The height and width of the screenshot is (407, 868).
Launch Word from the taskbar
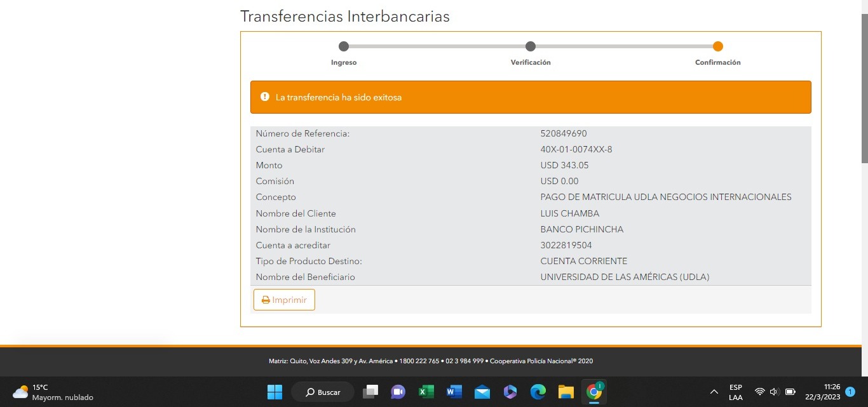click(454, 392)
